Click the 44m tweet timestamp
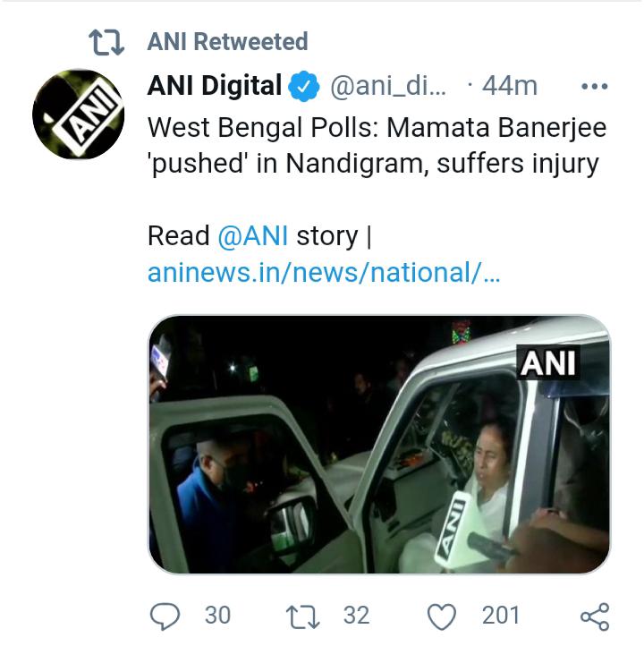Screen dimensions: 644x646 (x=509, y=86)
